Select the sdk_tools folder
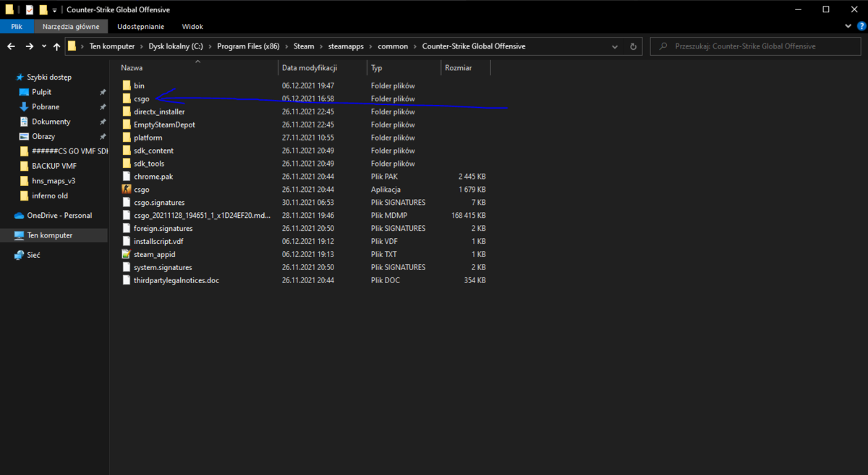Screen dimensions: 868x475 coord(148,164)
